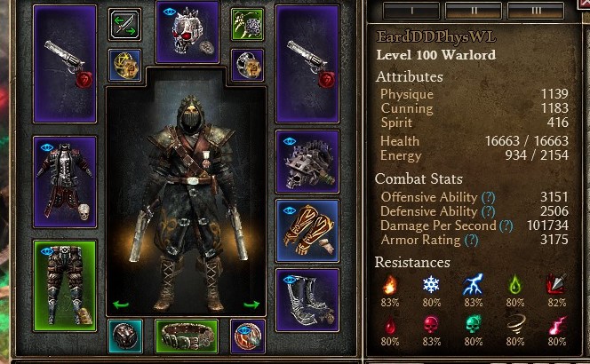Open character sheet tab I
This screenshot has height=364, width=590.
pos(411,11)
